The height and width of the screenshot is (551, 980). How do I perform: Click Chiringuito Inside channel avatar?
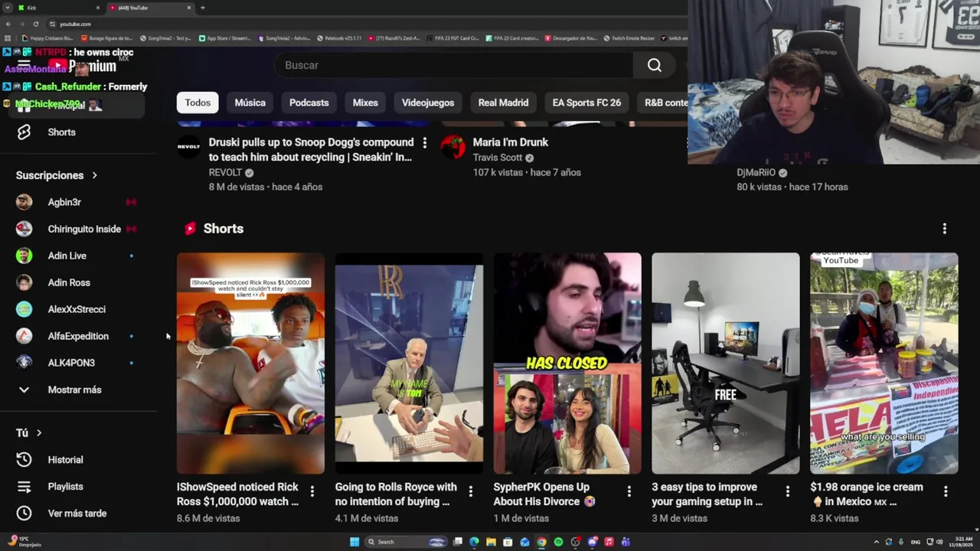[24, 229]
